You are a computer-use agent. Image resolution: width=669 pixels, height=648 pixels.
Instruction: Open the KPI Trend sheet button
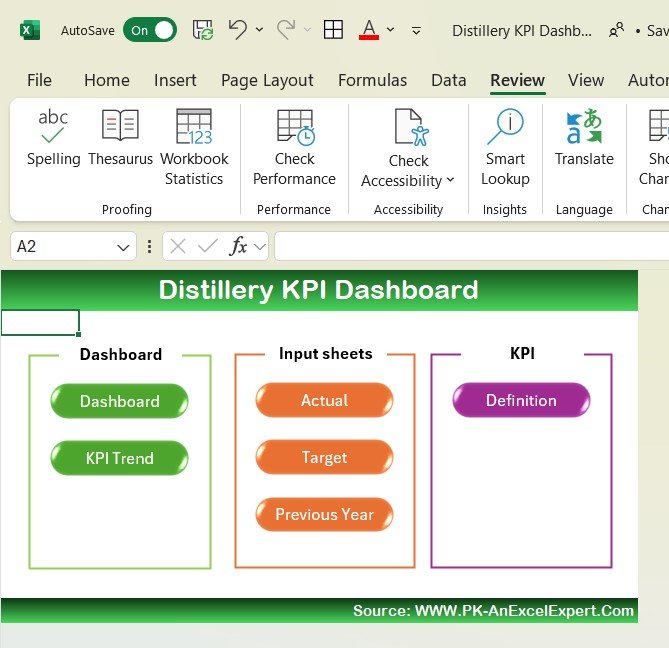click(119, 458)
